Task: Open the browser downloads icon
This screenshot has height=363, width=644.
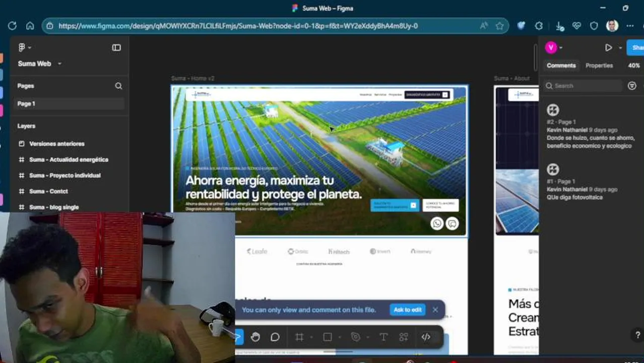Action: click(559, 26)
